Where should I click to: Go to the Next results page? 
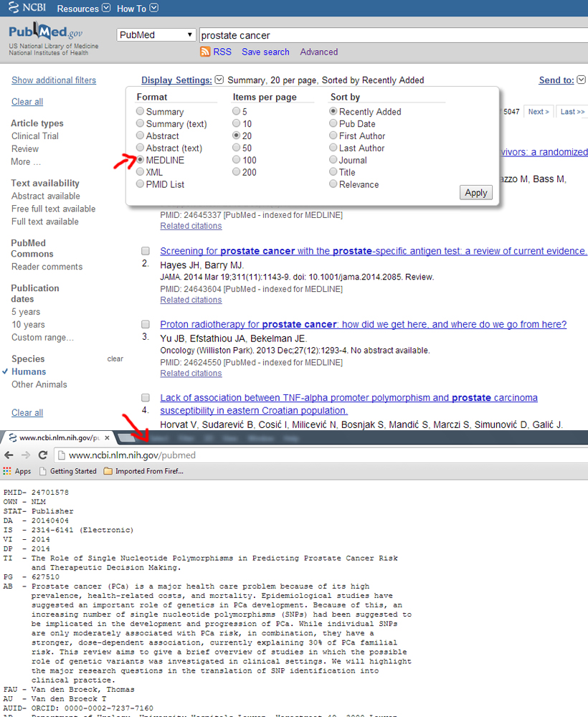pos(539,112)
